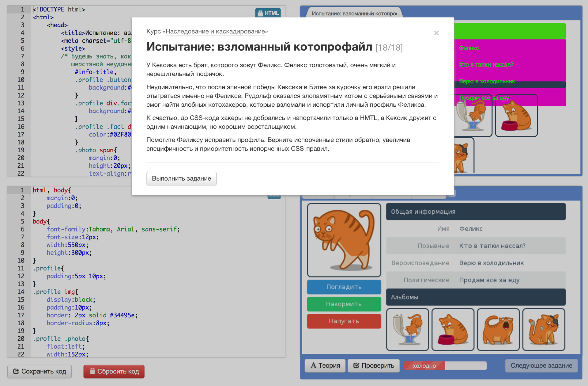Click Felix's large profile photo
Image resolution: width=588 pixels, height=386 pixels.
click(x=344, y=240)
